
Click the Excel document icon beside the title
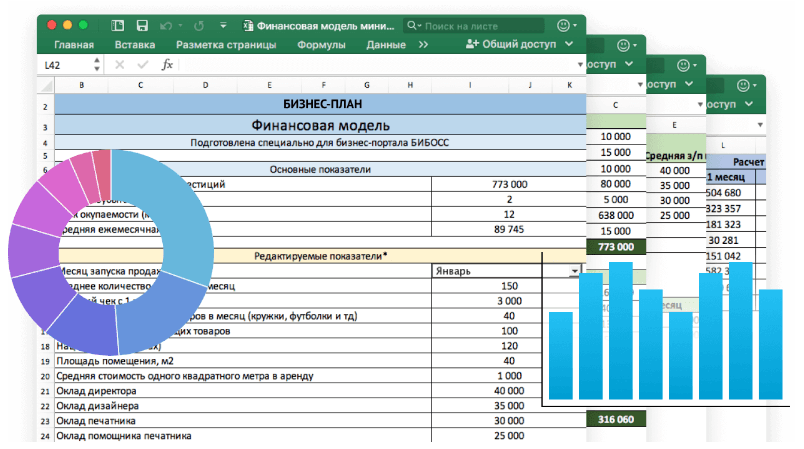(x=248, y=26)
